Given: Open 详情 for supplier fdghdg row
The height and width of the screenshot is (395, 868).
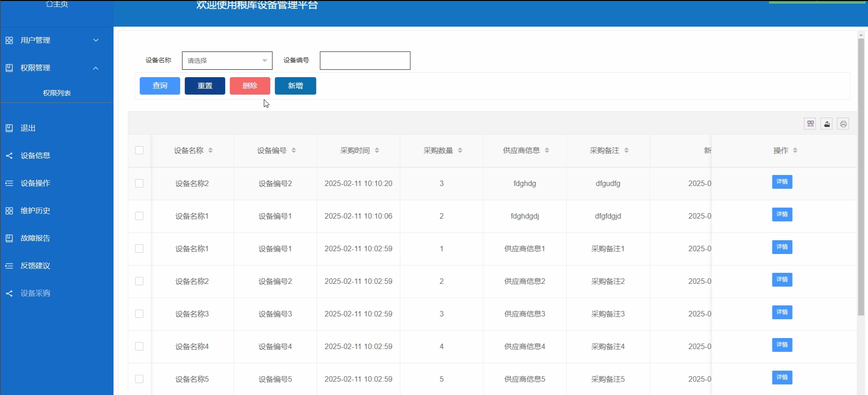Looking at the screenshot, I should 782,182.
